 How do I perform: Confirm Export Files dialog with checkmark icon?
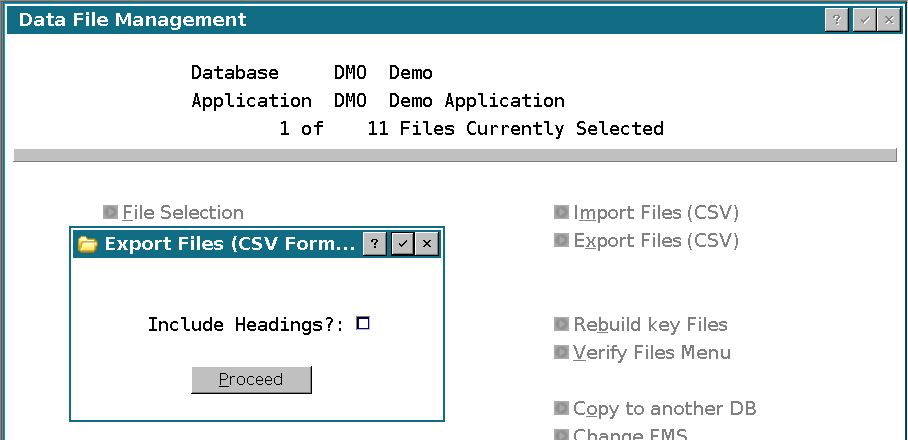[x=402, y=244]
